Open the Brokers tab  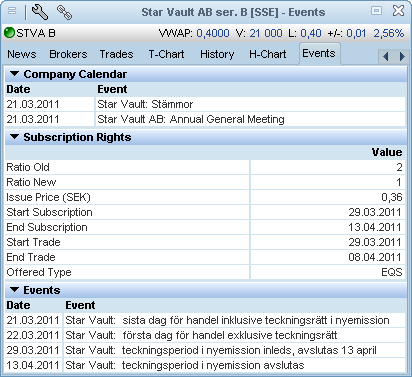[x=68, y=54]
